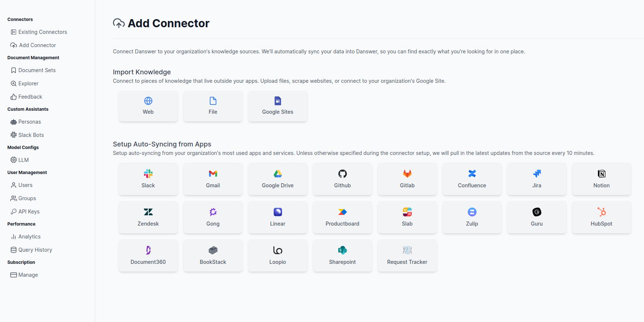Select the Gmail connector icon

213,174
